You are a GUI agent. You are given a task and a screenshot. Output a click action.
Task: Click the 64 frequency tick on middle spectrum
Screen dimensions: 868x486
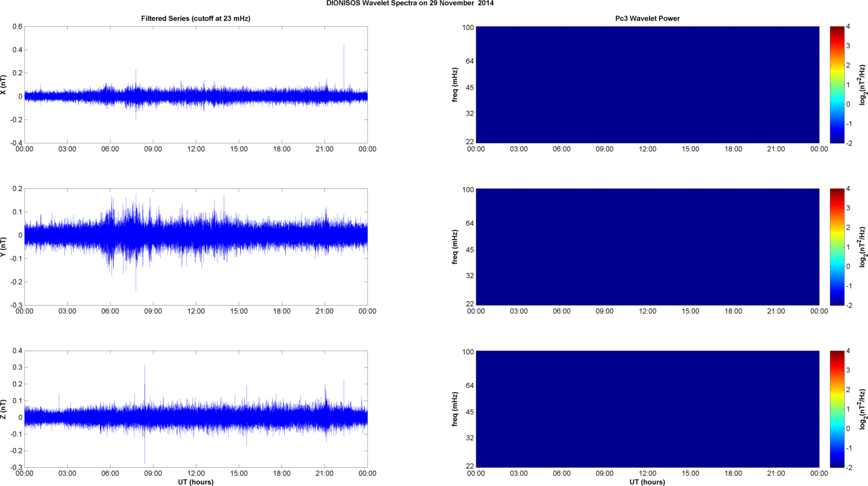tap(470, 224)
